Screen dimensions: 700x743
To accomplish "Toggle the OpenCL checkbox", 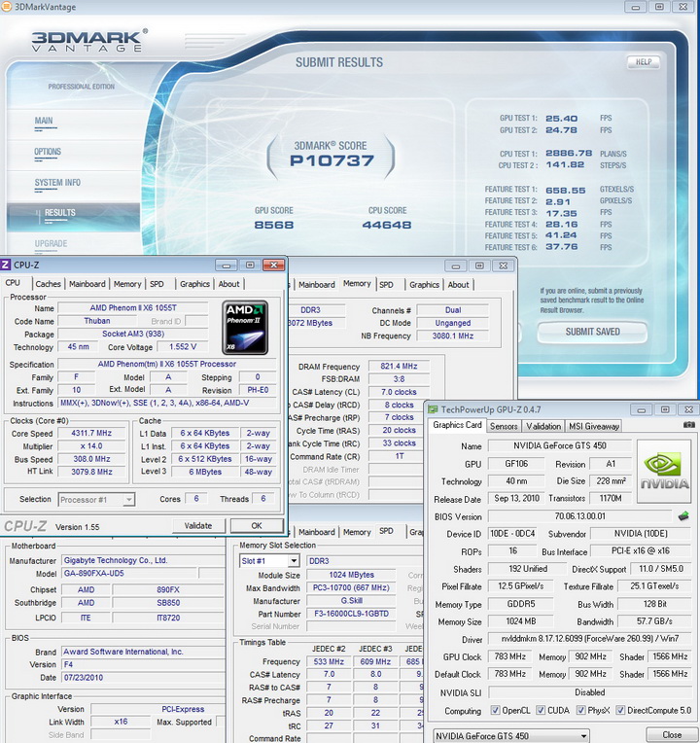I will point(496,710).
